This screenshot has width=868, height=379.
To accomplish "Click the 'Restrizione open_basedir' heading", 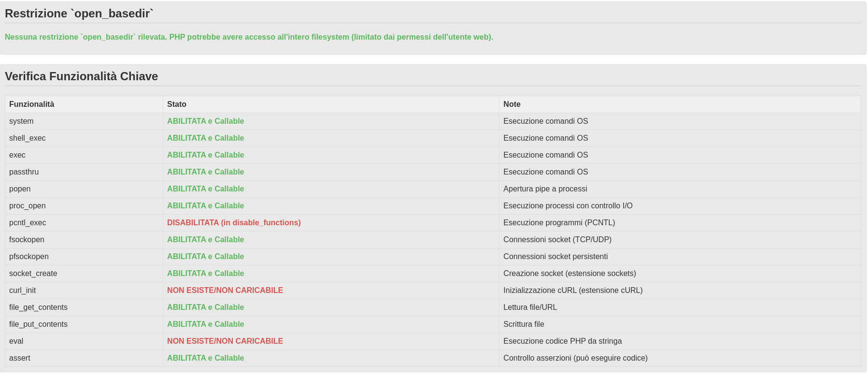I will point(79,14).
